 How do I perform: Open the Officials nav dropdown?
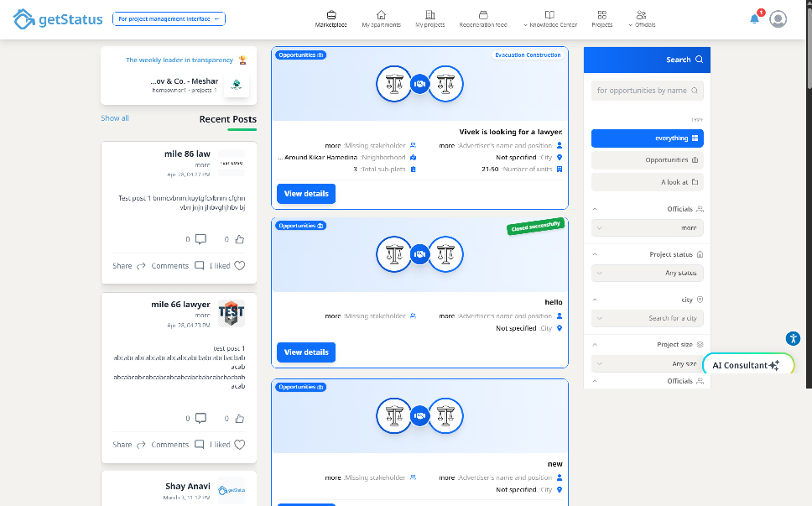642,19
